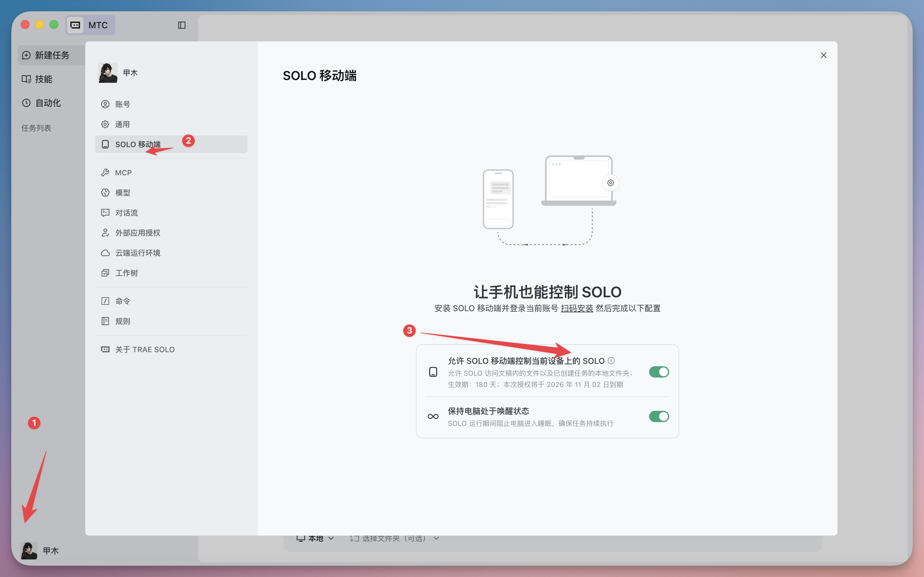Viewport: 924px width, 577px height.
Task: Turn off 保持电脑处于唤醒状态 toggle
Action: point(659,416)
